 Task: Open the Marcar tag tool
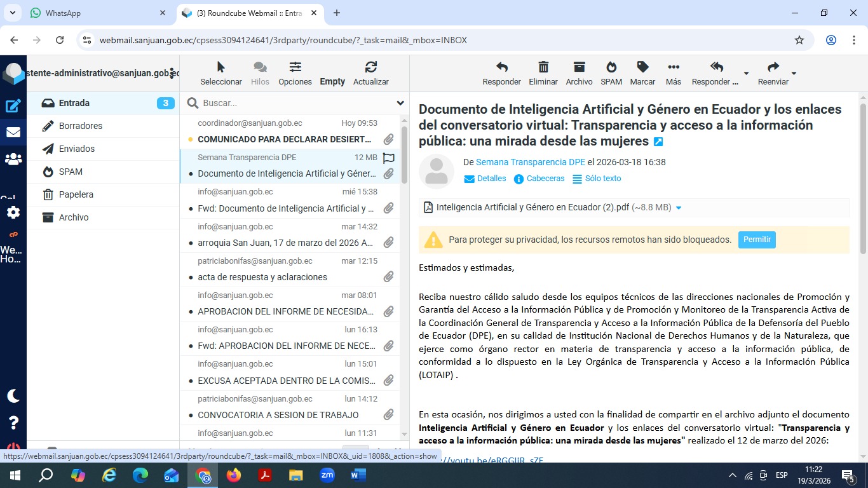click(x=642, y=67)
